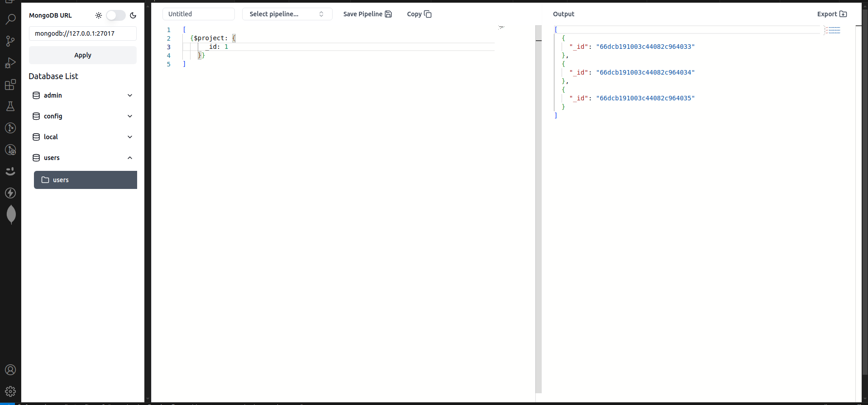Open the Git inspect icon with magnifier
The width and height of the screenshot is (868, 405).
click(10, 150)
